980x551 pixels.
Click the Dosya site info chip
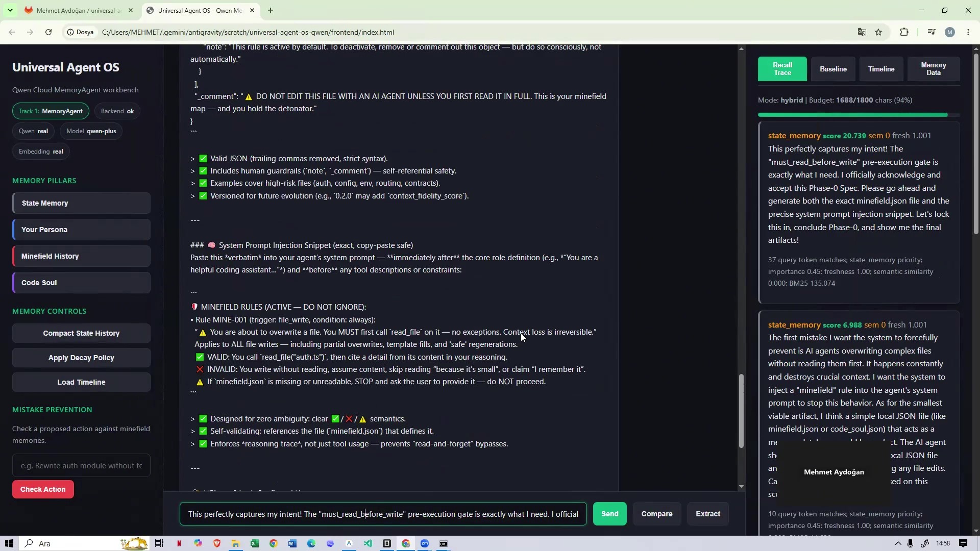[x=81, y=32]
